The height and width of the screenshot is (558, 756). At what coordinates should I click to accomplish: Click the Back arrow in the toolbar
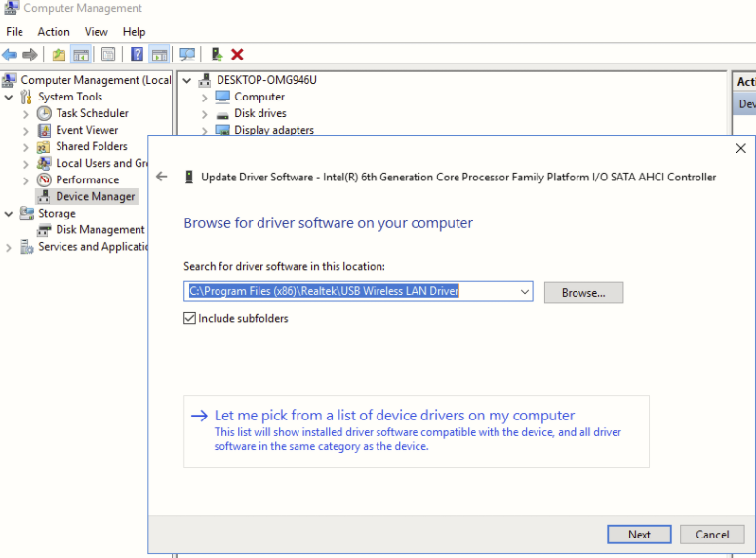(x=10, y=55)
